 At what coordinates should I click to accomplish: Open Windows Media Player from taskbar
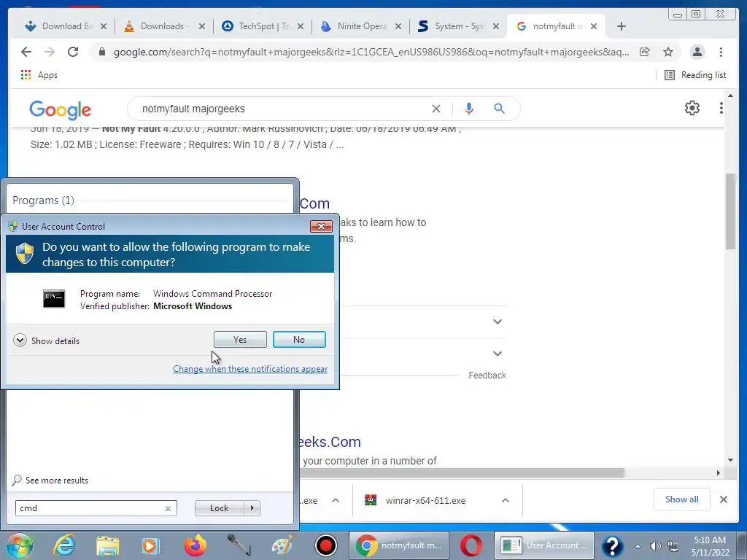150,545
